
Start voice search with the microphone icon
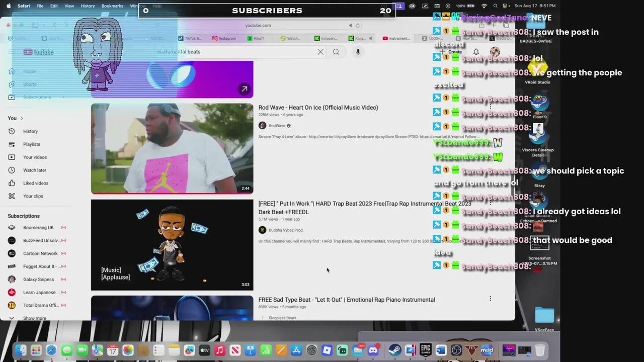(x=358, y=52)
